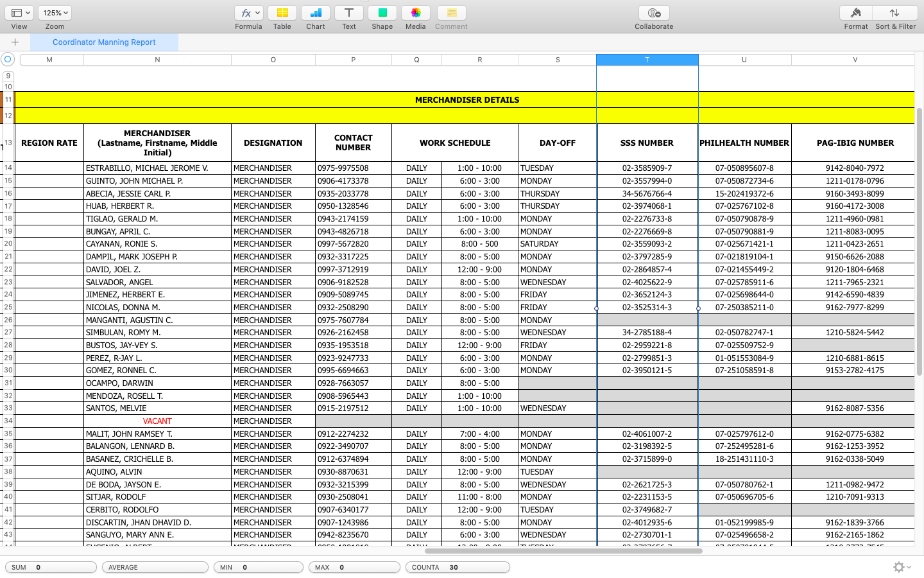Insert a Chart from toolbar
The image size is (924, 578).
tap(316, 13)
